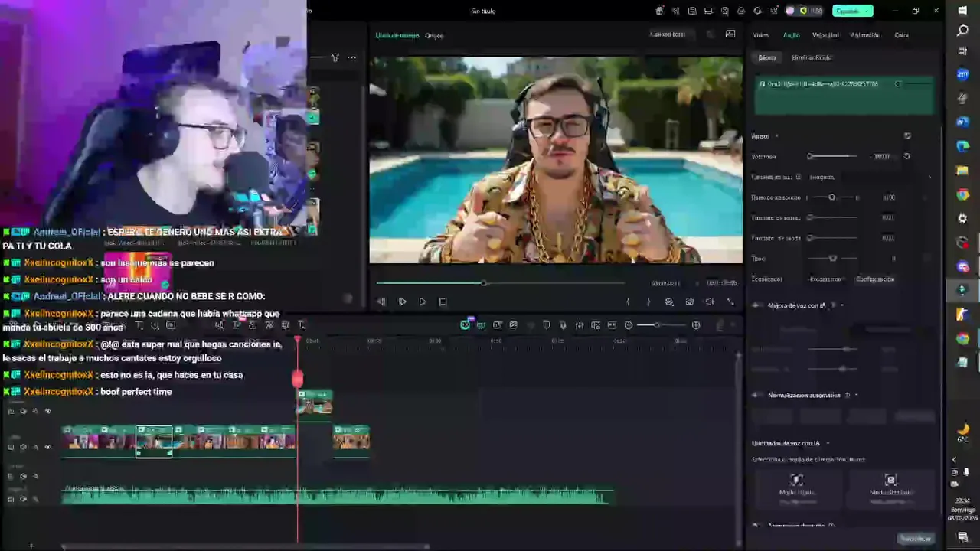Adjust the Volumen slider
Viewport: 980px width, 551px height.
(833, 156)
